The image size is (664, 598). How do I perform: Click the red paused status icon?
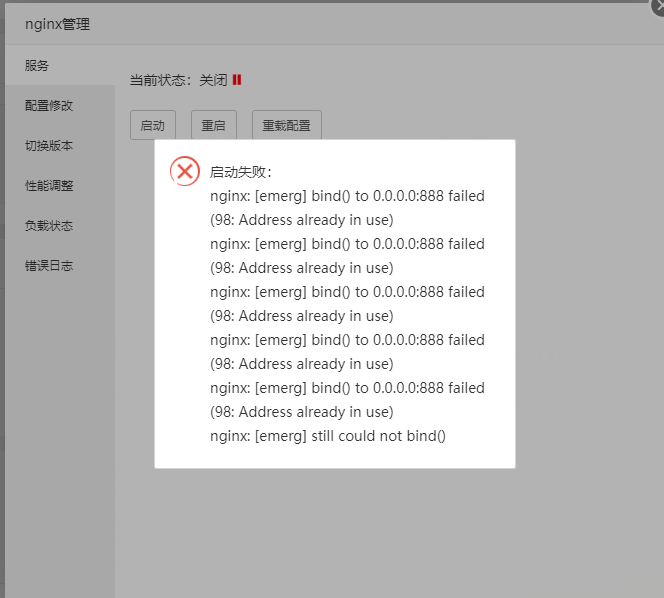[237, 80]
